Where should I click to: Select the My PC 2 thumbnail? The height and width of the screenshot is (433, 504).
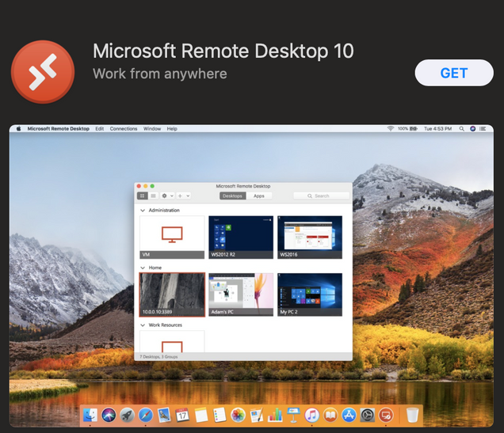310,294
